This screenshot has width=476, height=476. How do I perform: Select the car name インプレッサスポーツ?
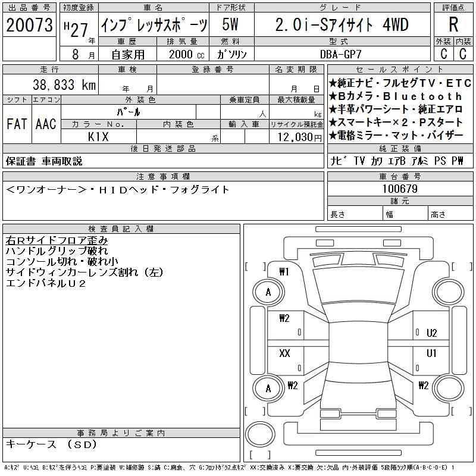click(x=154, y=25)
